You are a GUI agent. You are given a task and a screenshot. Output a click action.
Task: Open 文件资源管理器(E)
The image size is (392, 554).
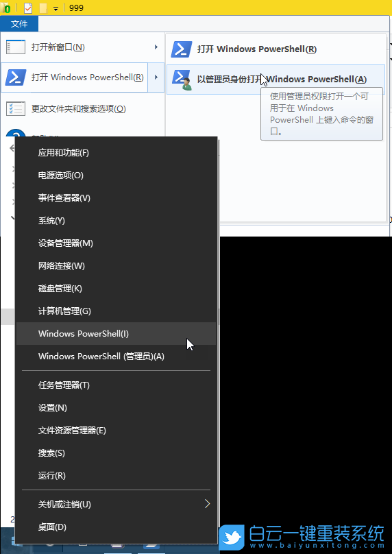pos(116,431)
